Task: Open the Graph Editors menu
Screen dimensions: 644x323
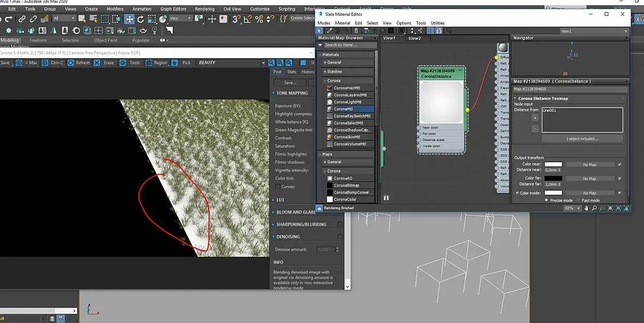Action: 173,9
